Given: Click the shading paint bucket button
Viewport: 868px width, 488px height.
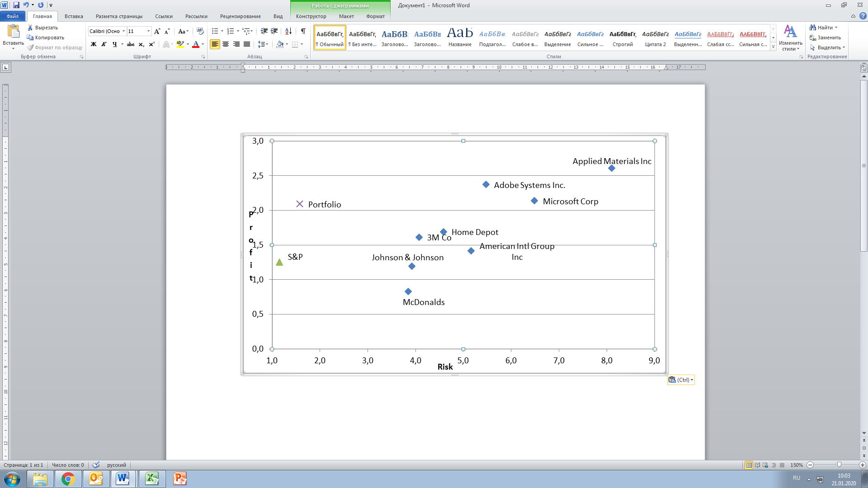Looking at the screenshot, I should (280, 44).
